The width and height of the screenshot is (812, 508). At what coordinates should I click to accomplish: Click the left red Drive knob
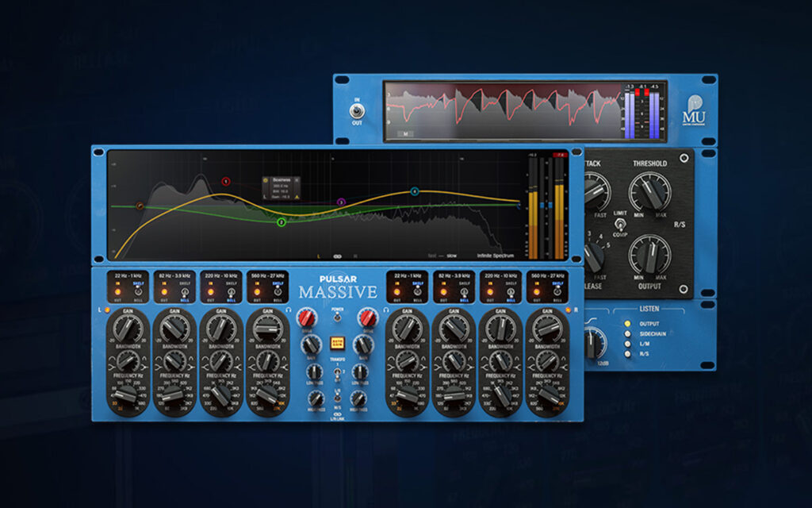pos(307,317)
